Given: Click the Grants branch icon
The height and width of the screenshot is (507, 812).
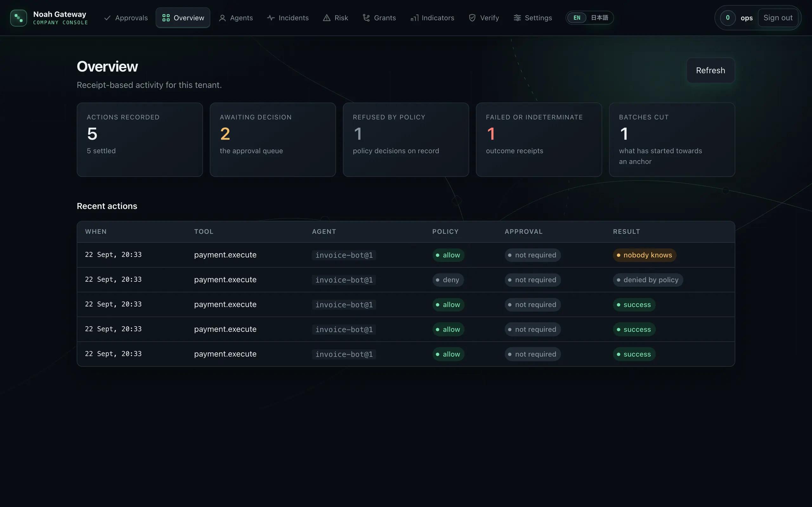Looking at the screenshot, I should 366,18.
